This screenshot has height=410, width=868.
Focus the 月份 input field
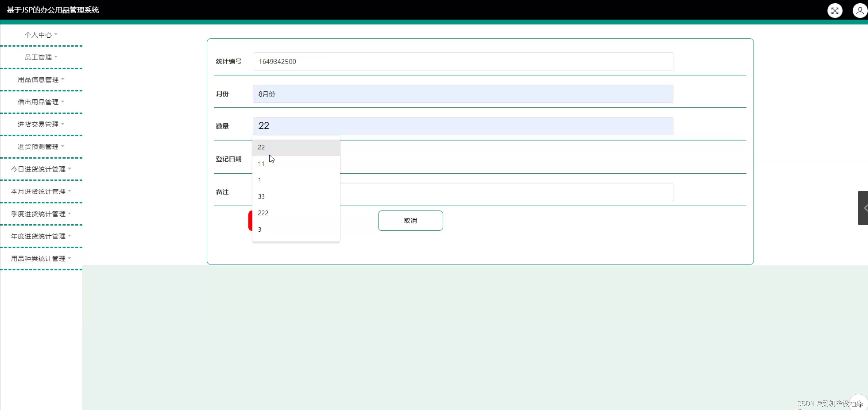point(463,94)
